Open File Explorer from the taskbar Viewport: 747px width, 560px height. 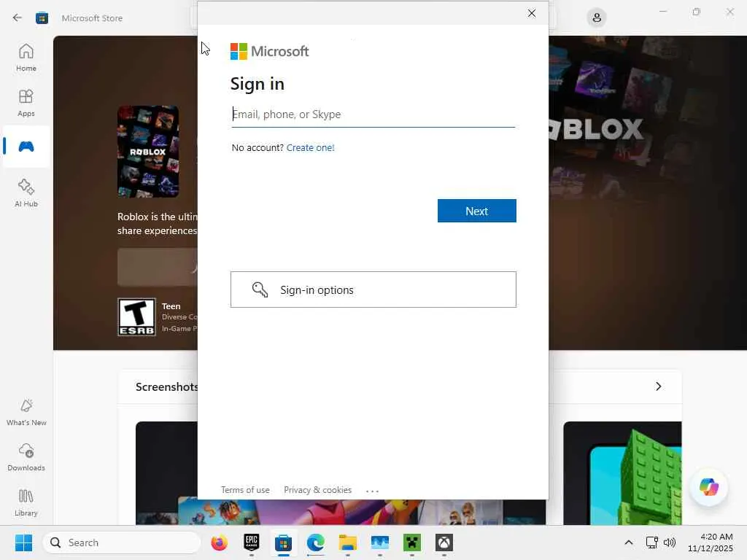(x=348, y=542)
